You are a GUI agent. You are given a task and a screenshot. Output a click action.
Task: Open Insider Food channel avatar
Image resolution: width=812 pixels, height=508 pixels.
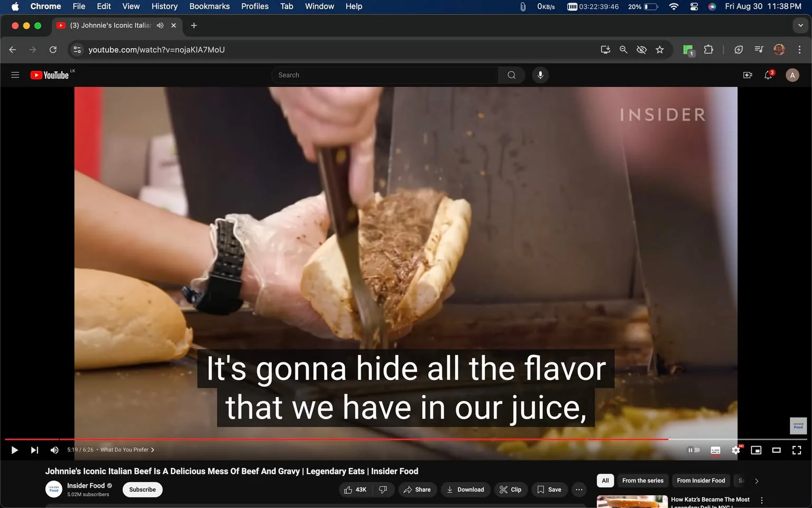pyautogui.click(x=54, y=489)
